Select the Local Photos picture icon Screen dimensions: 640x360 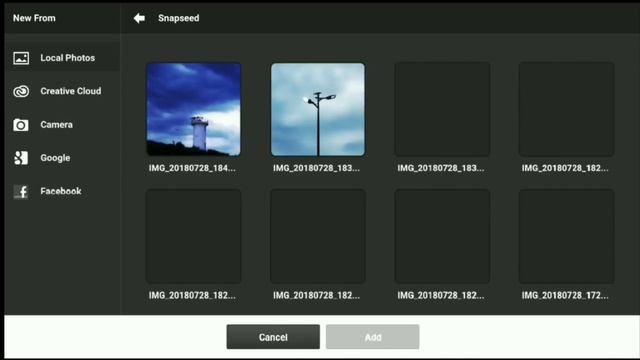coord(21,58)
